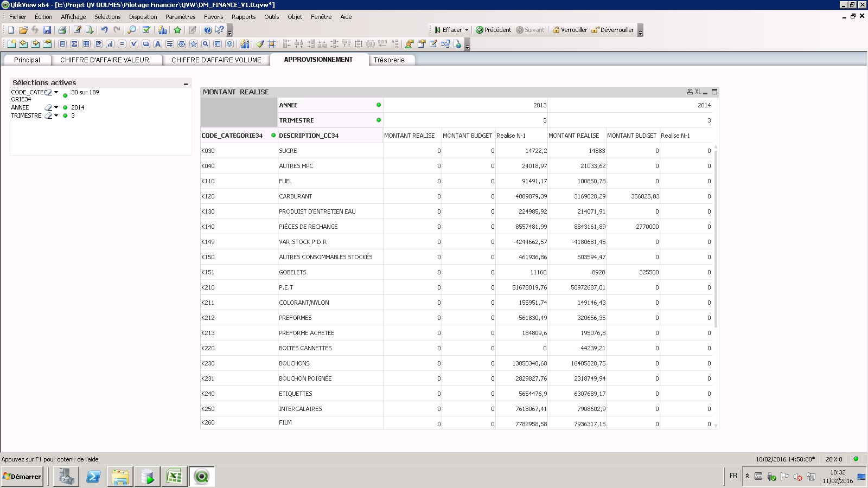Click the undo arrow icon
Image resolution: width=868 pixels, height=488 pixels.
coord(104,30)
